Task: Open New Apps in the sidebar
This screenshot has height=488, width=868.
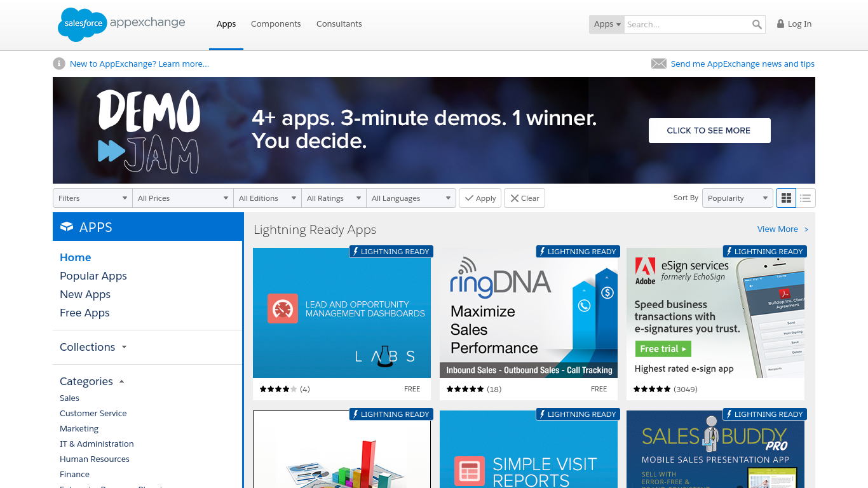Action: pyautogui.click(x=85, y=294)
